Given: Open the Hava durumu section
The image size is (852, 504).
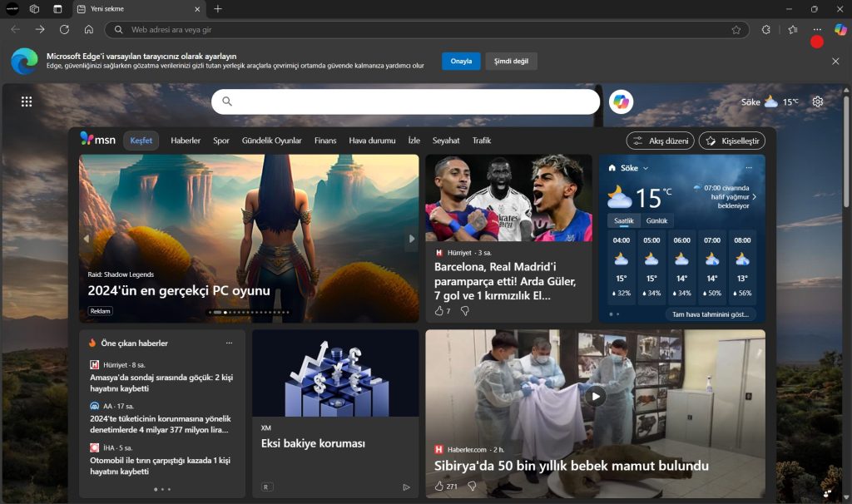Looking at the screenshot, I should 372,140.
